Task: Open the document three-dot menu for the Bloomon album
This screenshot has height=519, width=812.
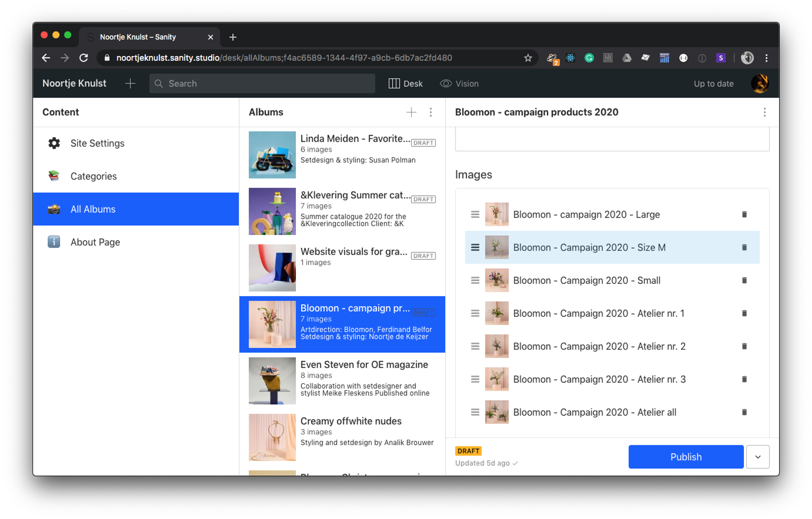Action: pyautogui.click(x=764, y=112)
